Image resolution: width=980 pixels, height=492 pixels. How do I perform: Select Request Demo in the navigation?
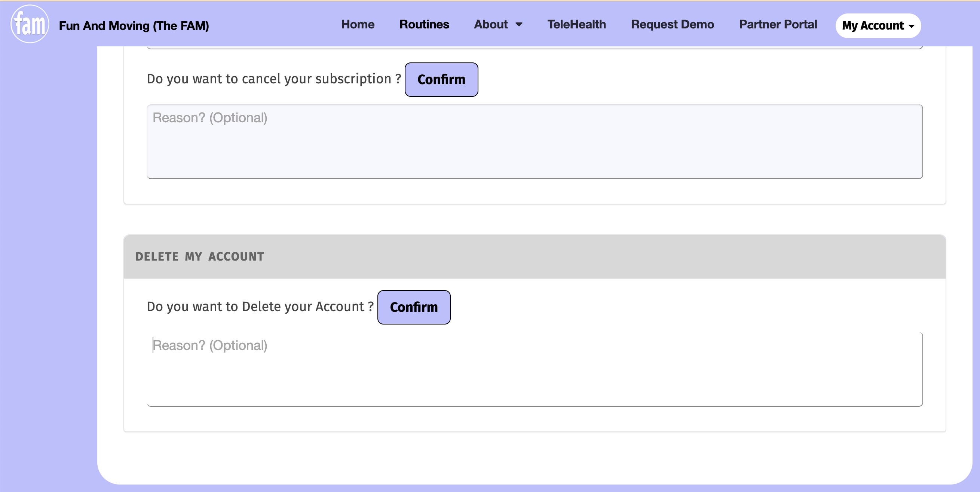(672, 24)
